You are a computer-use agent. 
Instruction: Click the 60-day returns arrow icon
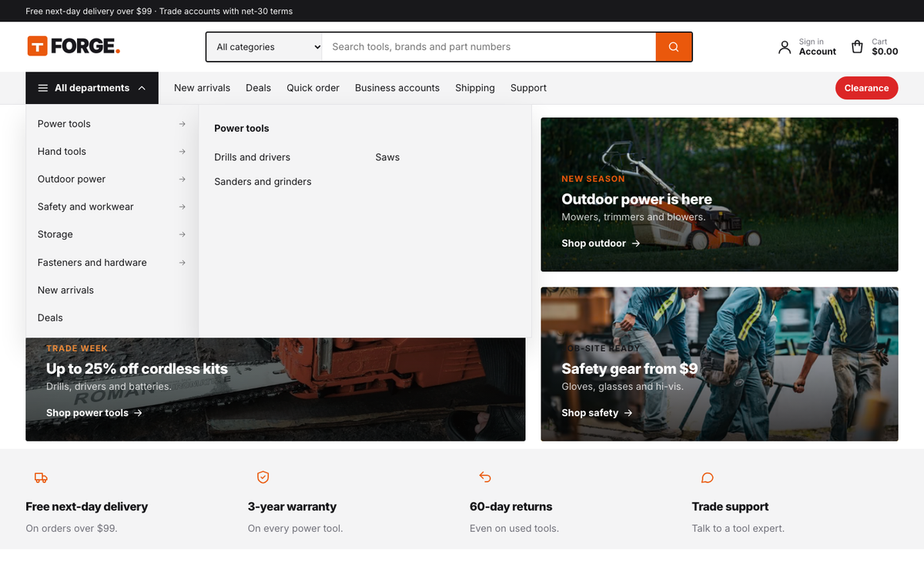(x=485, y=478)
